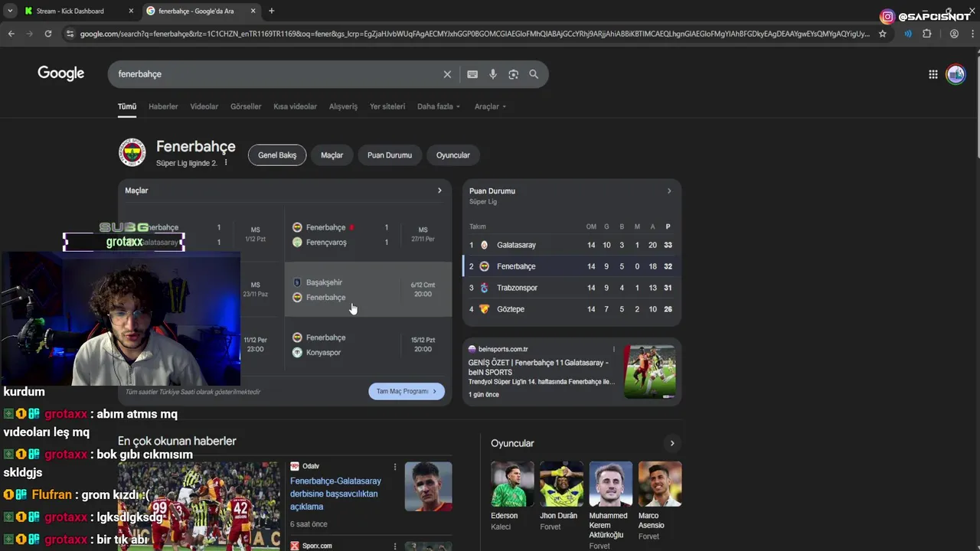The height and width of the screenshot is (551, 980).
Task: Switch to the Videolar tab
Action: 204,106
